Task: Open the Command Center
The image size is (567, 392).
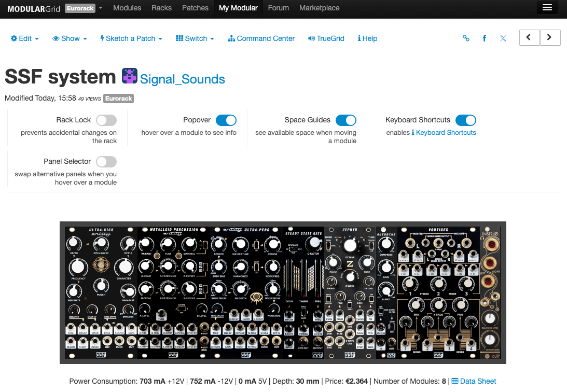Action: click(x=261, y=38)
